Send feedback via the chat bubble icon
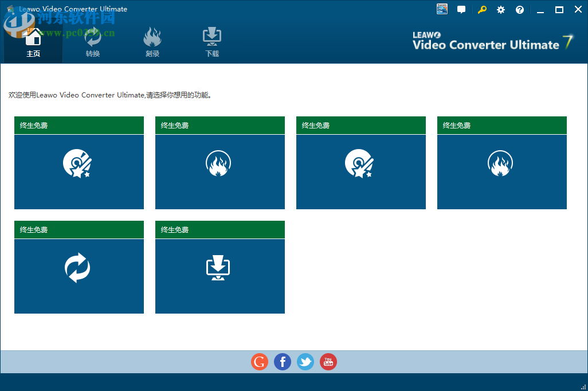 (461, 9)
